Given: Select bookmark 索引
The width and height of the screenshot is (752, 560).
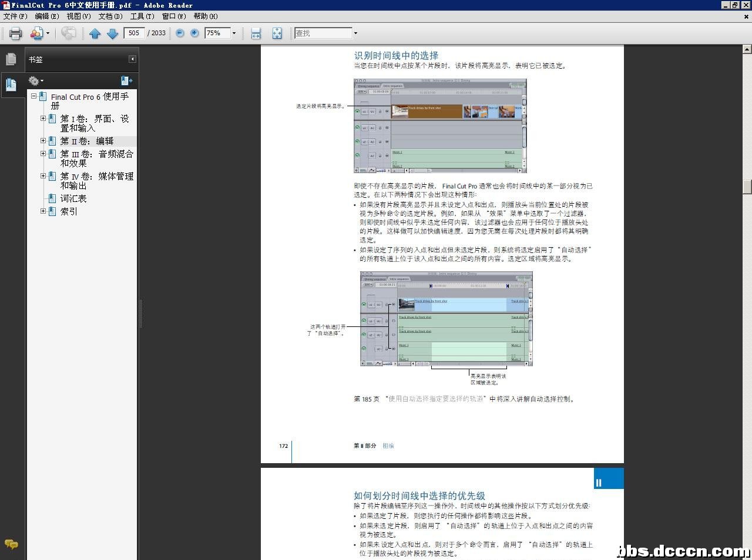Looking at the screenshot, I should point(69,211).
